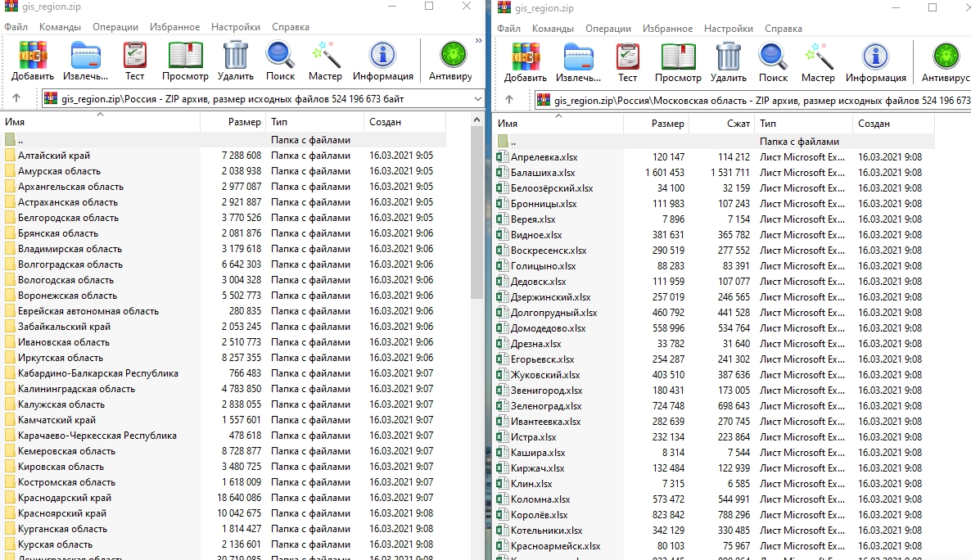Select the Красноярский край folder row

click(224, 513)
